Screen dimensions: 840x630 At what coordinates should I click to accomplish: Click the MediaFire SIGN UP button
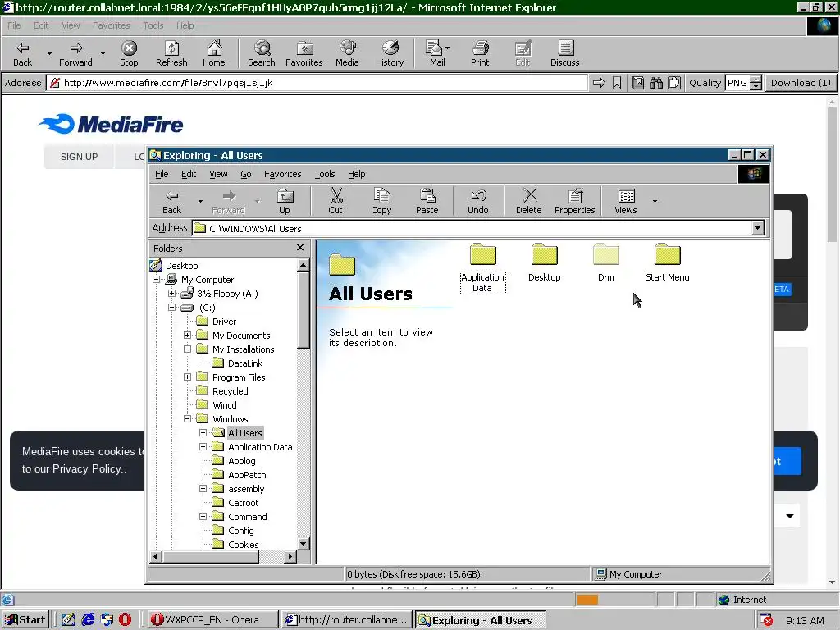[x=80, y=157]
